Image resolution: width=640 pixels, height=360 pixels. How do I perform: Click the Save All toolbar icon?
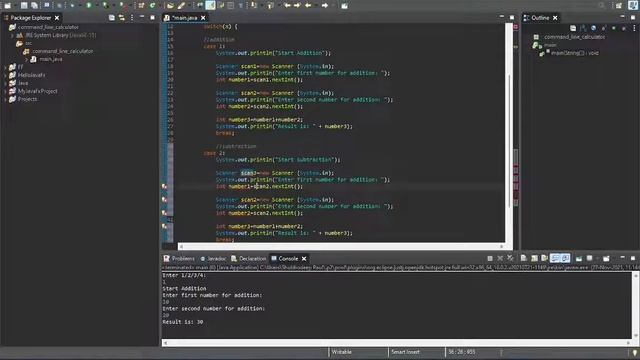(34, 6)
